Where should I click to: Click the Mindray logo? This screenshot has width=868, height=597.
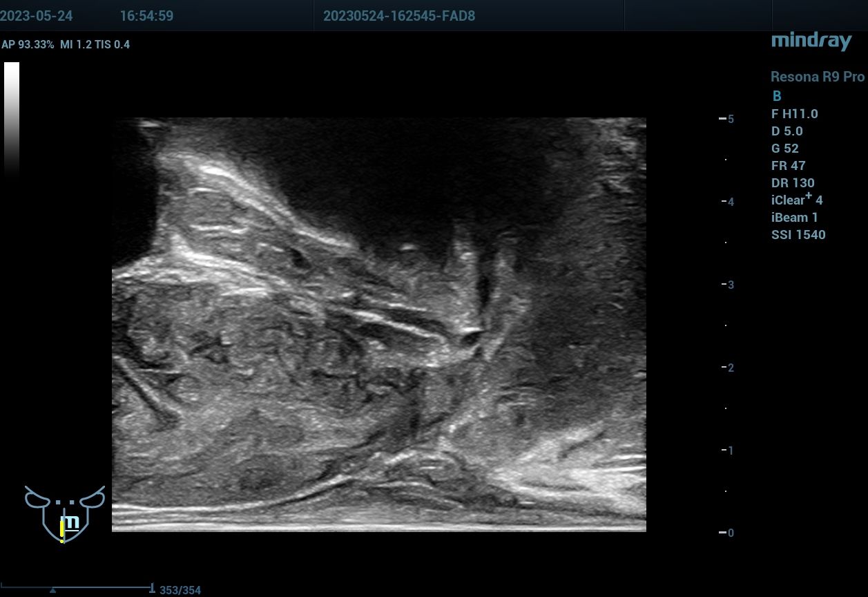point(811,41)
